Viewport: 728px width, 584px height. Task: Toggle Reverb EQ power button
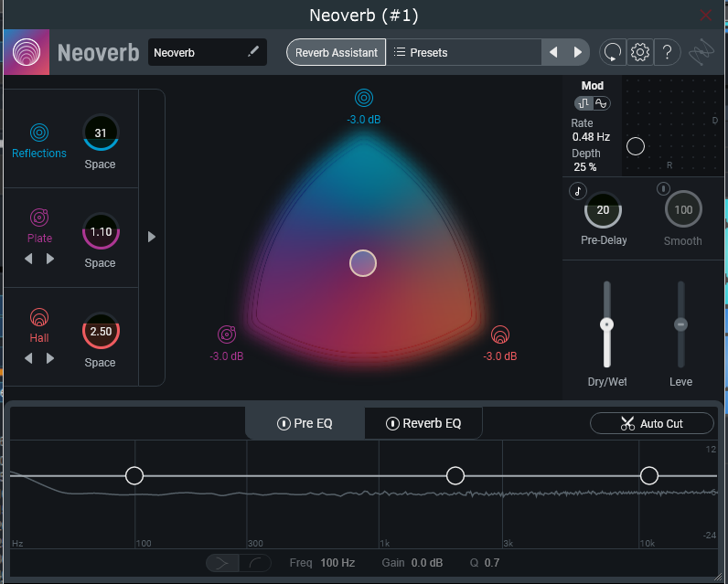392,423
